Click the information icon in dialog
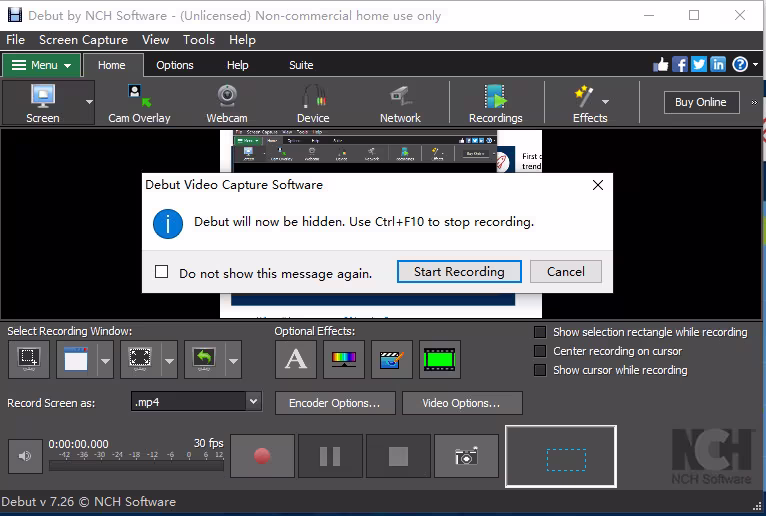The image size is (766, 516). point(168,224)
